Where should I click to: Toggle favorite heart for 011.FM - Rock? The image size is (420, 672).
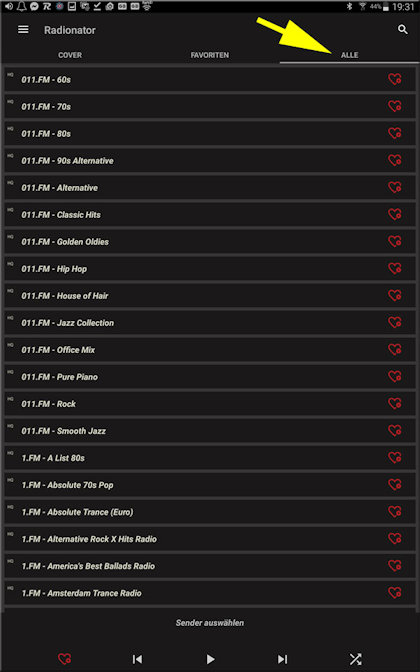pyautogui.click(x=394, y=404)
